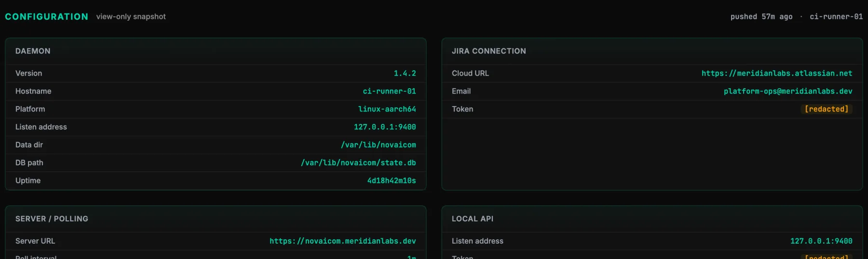868x259 pixels.
Task: Open the Server URL novaicom.meridianlabs.dev
Action: click(x=342, y=241)
